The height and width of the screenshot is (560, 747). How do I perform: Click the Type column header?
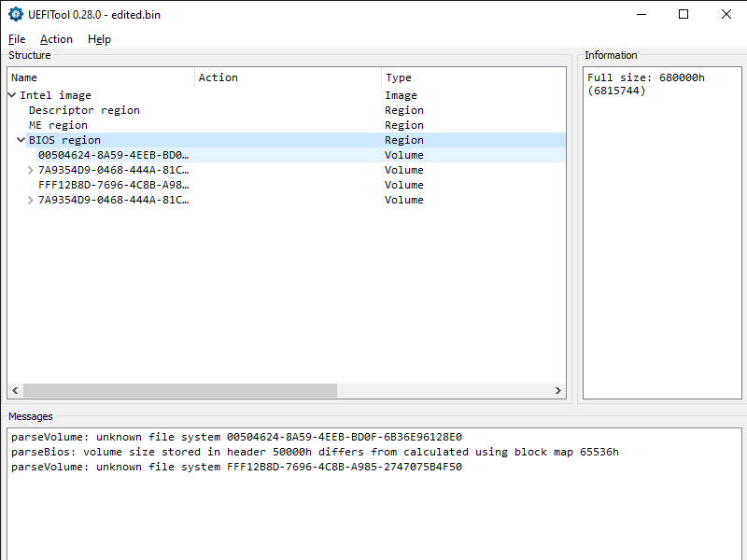pos(473,77)
